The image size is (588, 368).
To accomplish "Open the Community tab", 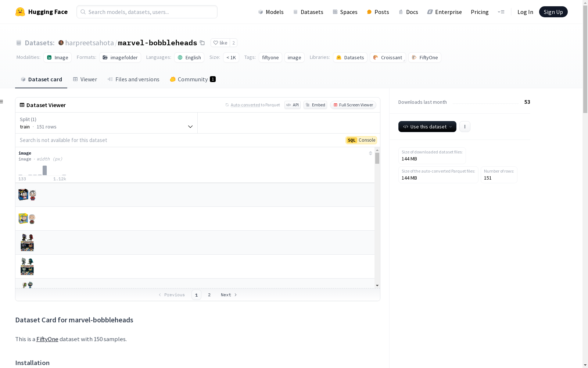I will point(193,79).
